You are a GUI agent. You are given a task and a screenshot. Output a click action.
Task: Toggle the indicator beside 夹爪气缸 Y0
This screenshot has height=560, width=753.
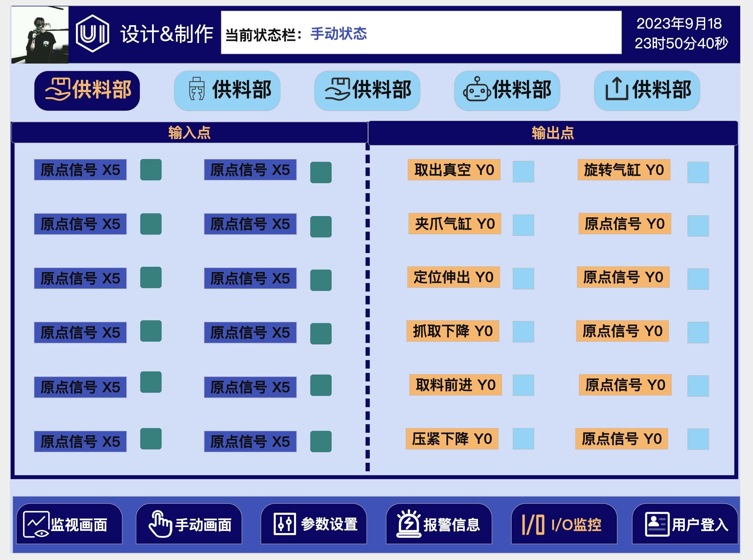523,225
